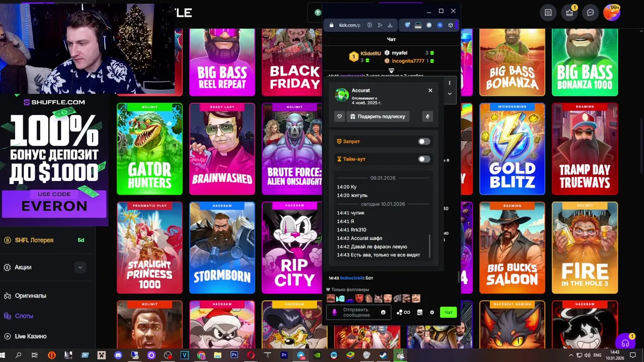Select Оригиналы in sidebar
The image size is (644, 362).
tap(30, 296)
